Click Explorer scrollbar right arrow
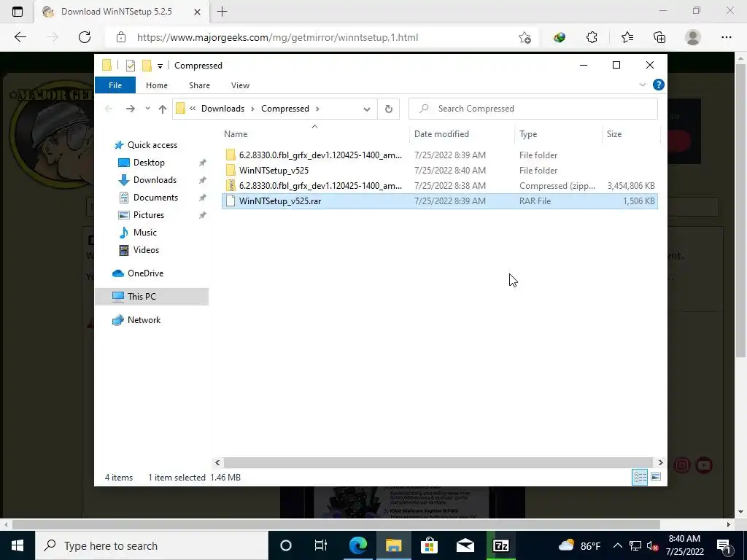Viewport: 747px width, 560px height. [660, 462]
